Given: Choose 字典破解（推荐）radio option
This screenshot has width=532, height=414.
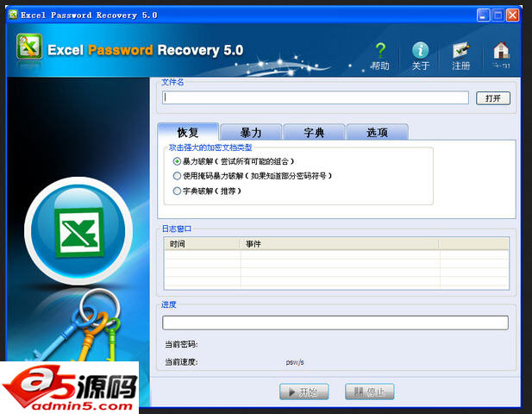Looking at the screenshot, I should click(177, 191).
